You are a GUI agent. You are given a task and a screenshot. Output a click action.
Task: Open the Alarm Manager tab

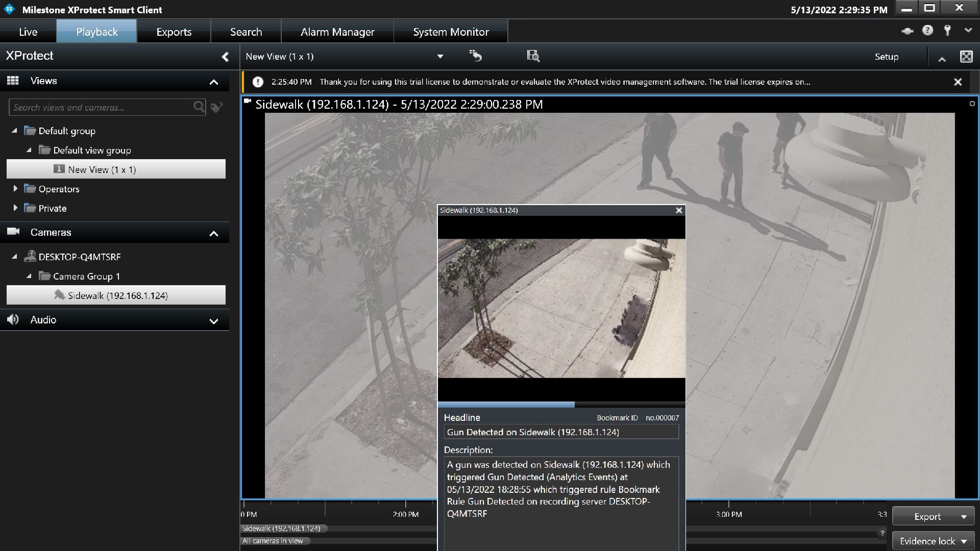(x=337, y=32)
